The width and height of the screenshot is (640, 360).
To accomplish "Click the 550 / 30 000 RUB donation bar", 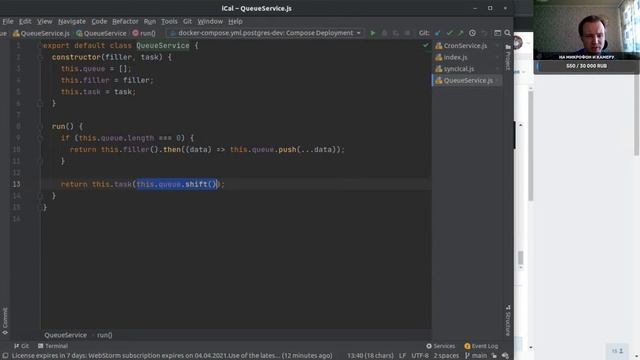I will 587,66.
